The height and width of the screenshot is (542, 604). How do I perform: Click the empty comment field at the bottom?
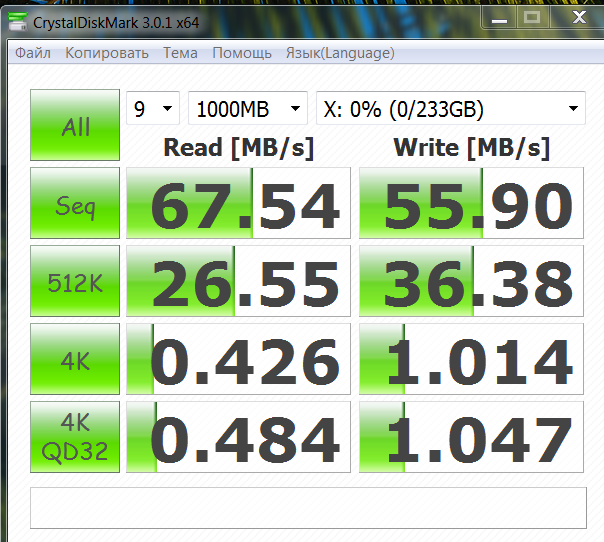pyautogui.click(x=308, y=508)
